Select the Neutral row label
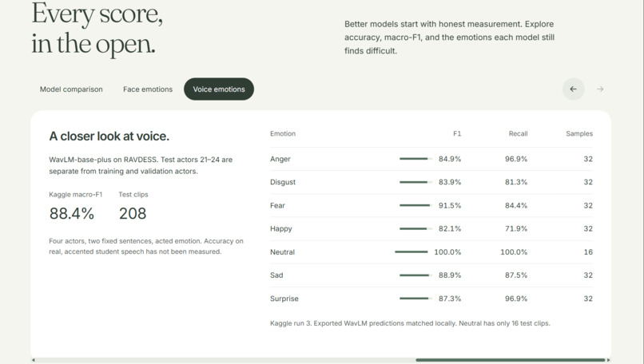The width and height of the screenshot is (644, 364). tap(282, 252)
